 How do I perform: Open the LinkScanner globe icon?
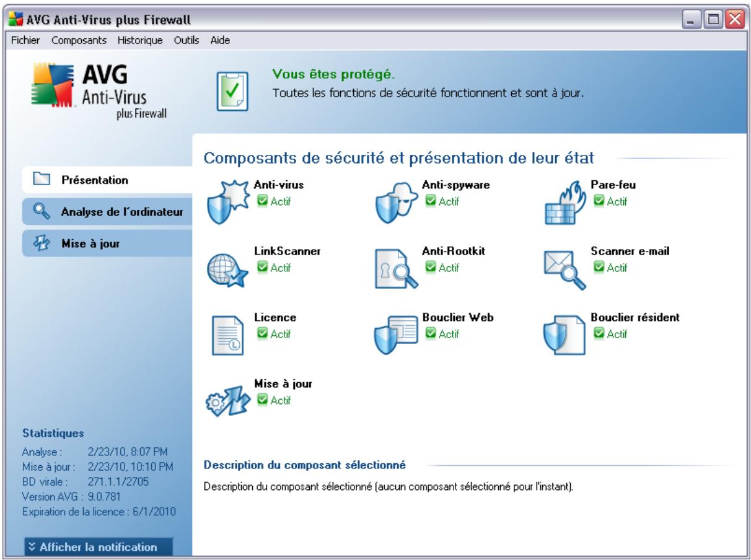click(x=229, y=269)
